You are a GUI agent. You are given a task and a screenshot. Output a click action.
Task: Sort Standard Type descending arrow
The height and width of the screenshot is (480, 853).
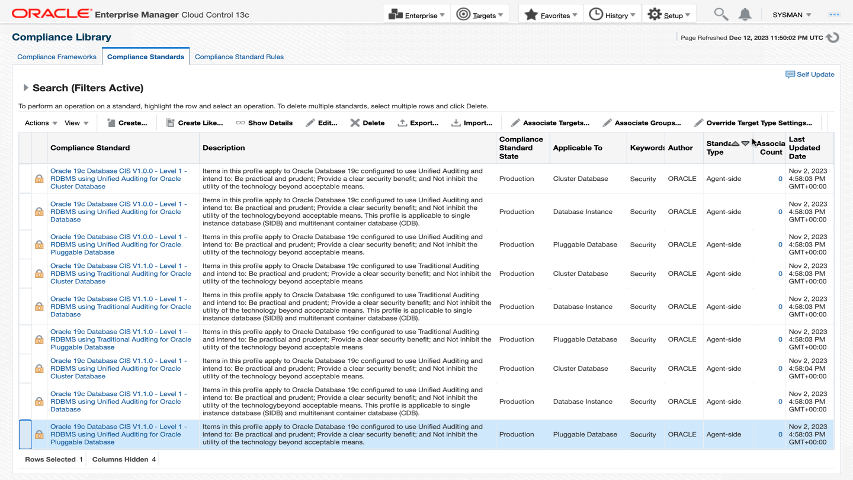(745, 143)
